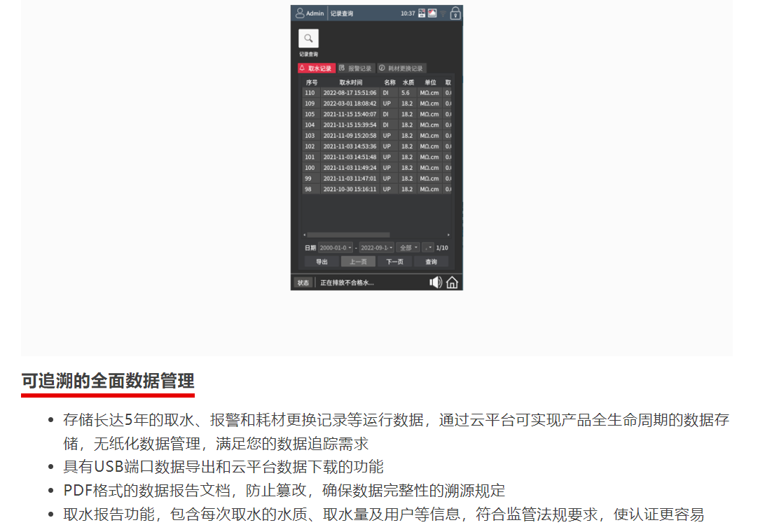Viewport: 765px width, 532px height.
Task: Click the storage disk icon beside the clock
Action: [x=422, y=13]
